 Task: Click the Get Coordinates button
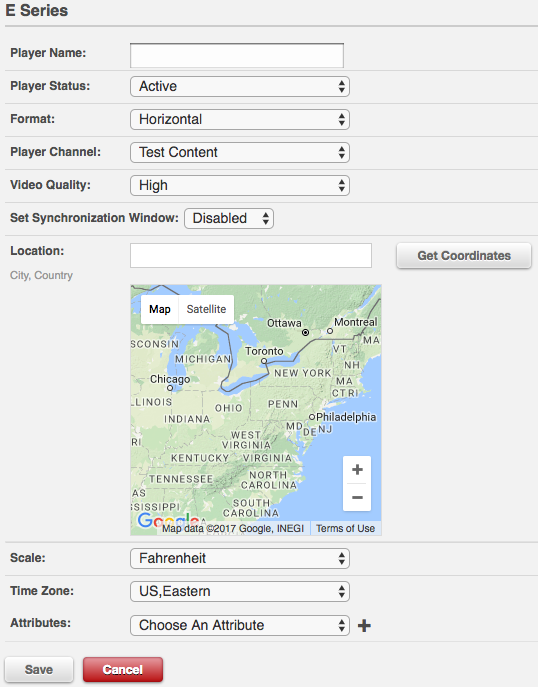(x=464, y=255)
